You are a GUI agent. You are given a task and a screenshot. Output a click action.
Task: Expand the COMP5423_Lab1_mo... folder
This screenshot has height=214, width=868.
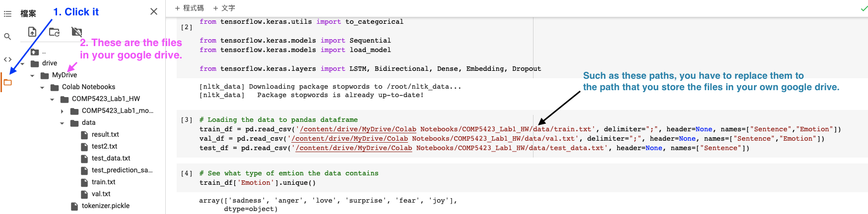click(x=62, y=111)
